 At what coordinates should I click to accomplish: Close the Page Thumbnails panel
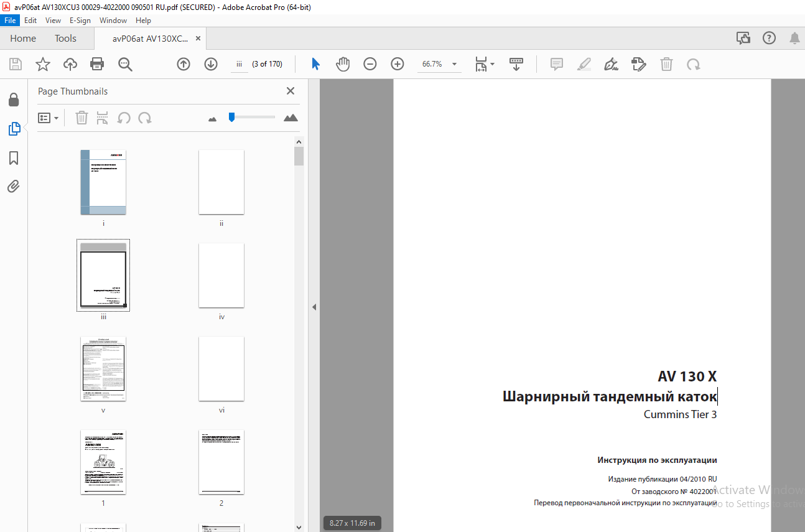click(291, 91)
